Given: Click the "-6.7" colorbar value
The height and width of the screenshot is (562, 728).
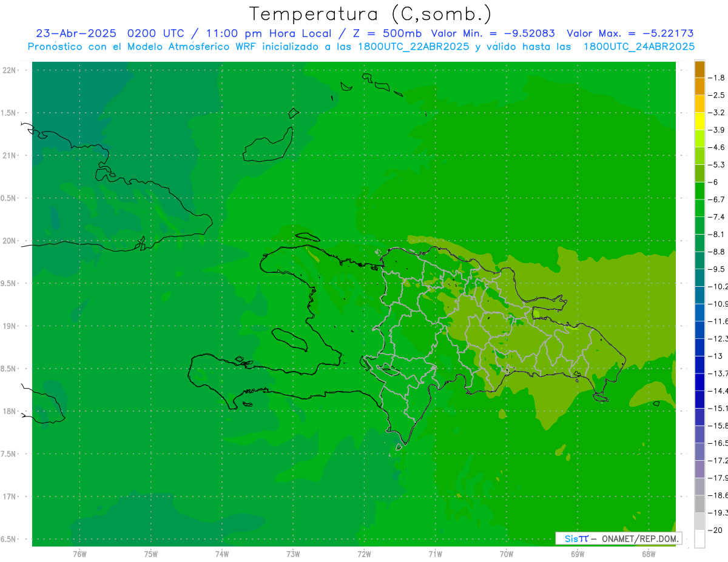Looking at the screenshot, I should pos(716,199).
